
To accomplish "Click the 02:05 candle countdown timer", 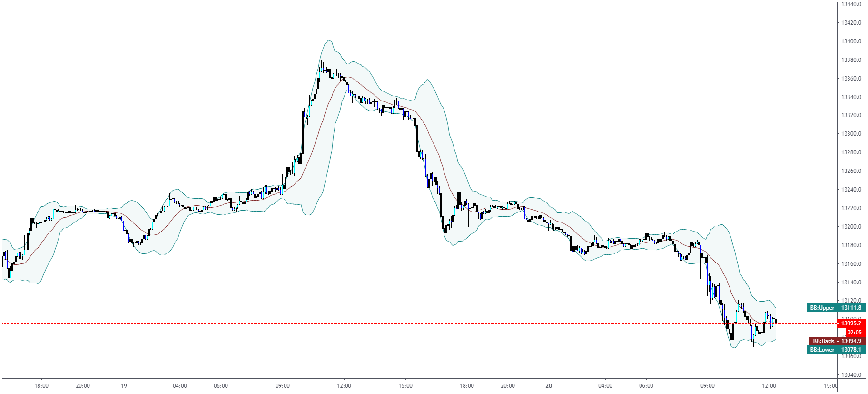I will click(855, 333).
